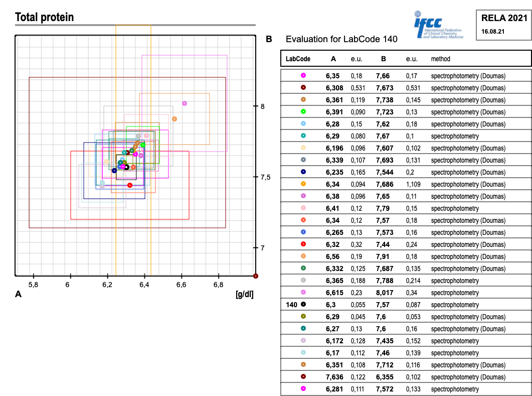Click the bold A column header
532x396 pixels.
point(333,59)
